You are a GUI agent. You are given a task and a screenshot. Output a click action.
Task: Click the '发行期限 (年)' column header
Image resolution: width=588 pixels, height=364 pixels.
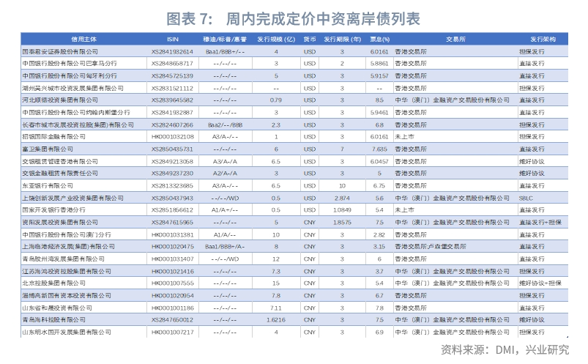click(x=342, y=39)
